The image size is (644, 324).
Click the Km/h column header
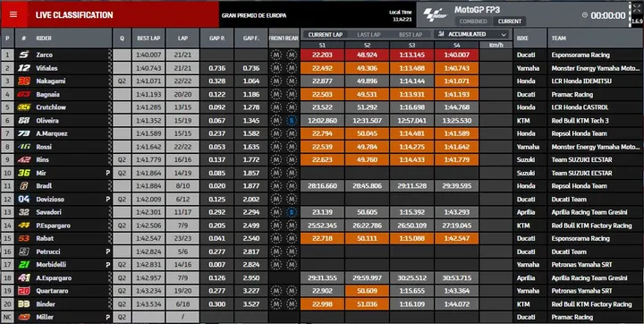[x=496, y=45]
